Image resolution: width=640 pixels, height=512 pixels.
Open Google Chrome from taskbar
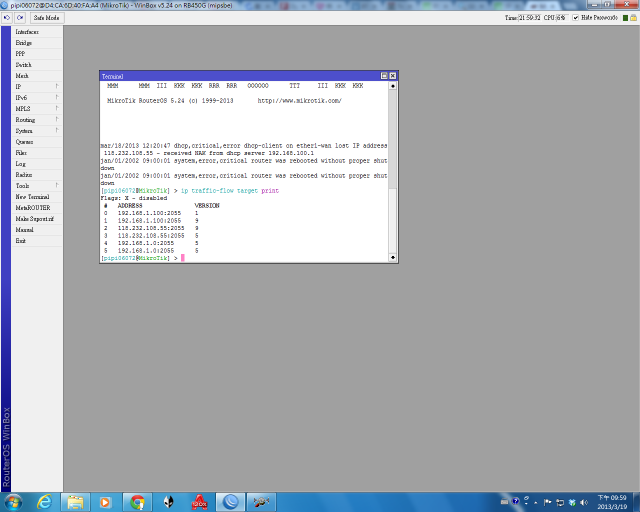click(x=137, y=502)
